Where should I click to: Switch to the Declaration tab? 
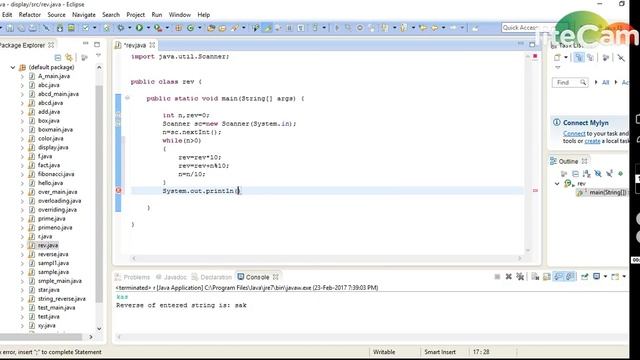click(211, 277)
